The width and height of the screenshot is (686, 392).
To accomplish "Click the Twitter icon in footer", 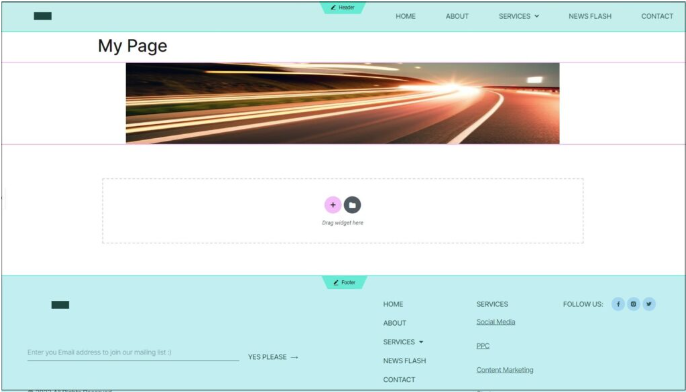I will pyautogui.click(x=649, y=304).
